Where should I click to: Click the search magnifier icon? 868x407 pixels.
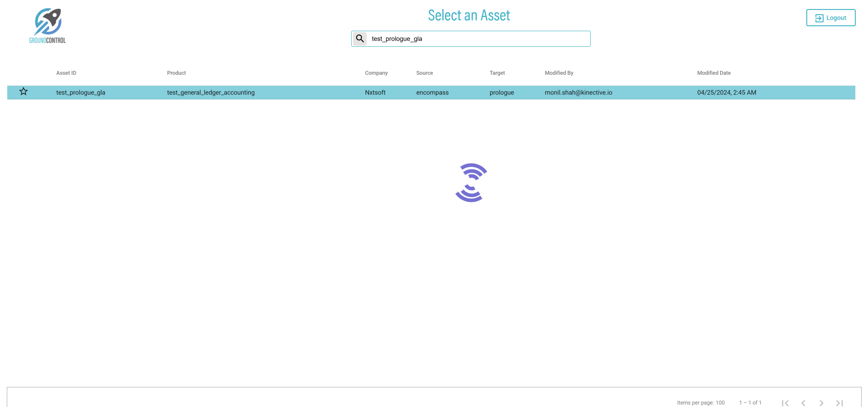click(359, 39)
